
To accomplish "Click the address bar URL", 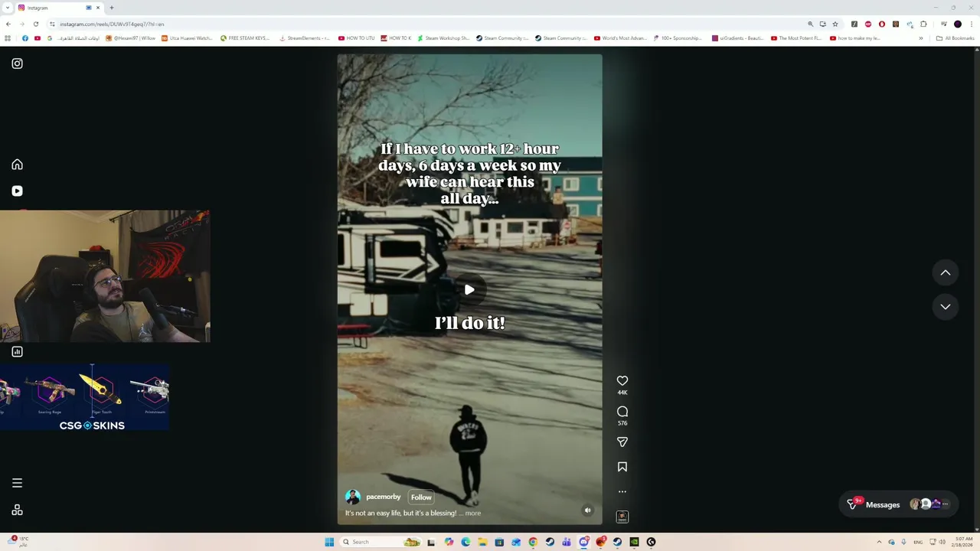I will pos(112,24).
